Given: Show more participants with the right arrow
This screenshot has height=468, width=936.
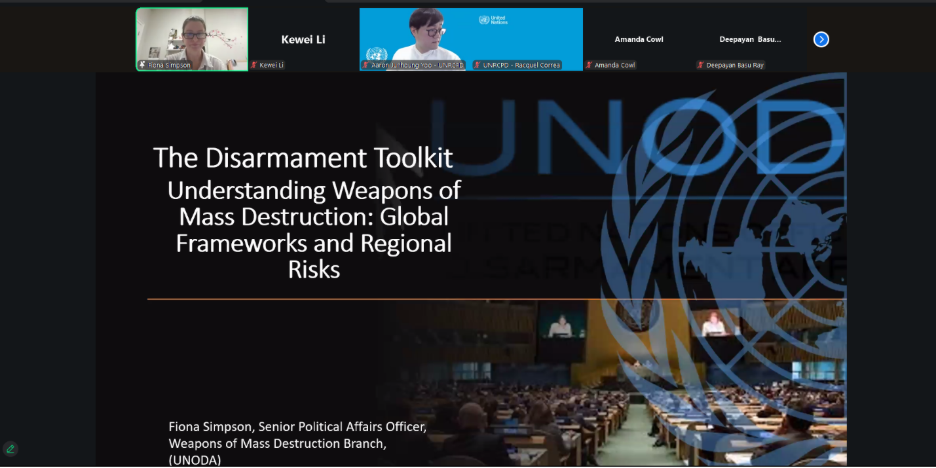Looking at the screenshot, I should pos(821,40).
